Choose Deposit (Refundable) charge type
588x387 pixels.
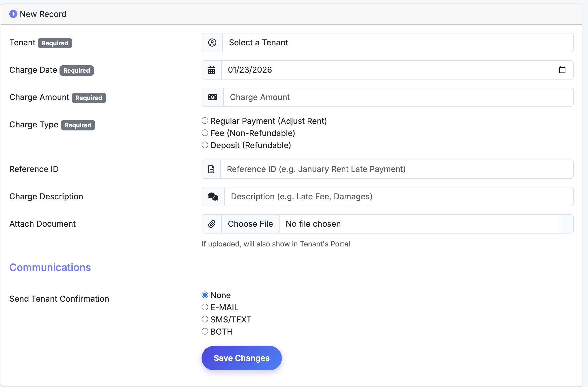205,145
